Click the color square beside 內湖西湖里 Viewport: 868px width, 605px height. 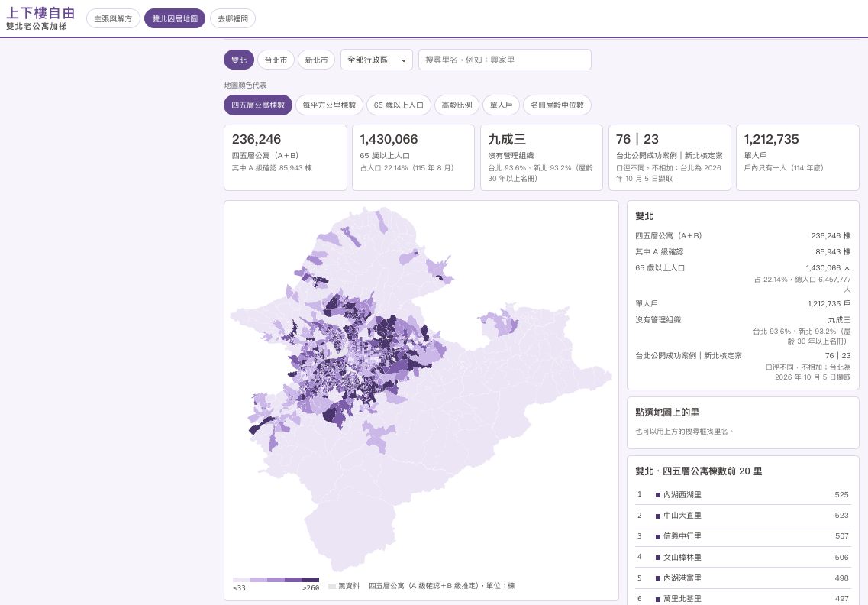(657, 495)
